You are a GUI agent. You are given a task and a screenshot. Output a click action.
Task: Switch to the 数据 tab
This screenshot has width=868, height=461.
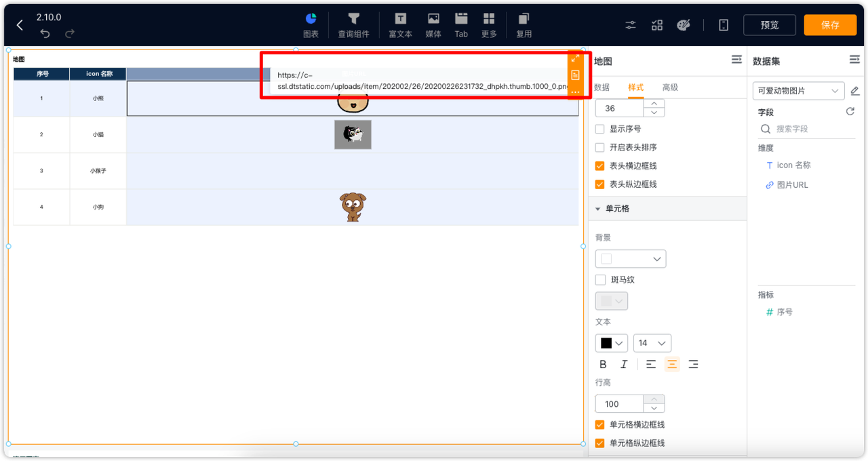601,87
